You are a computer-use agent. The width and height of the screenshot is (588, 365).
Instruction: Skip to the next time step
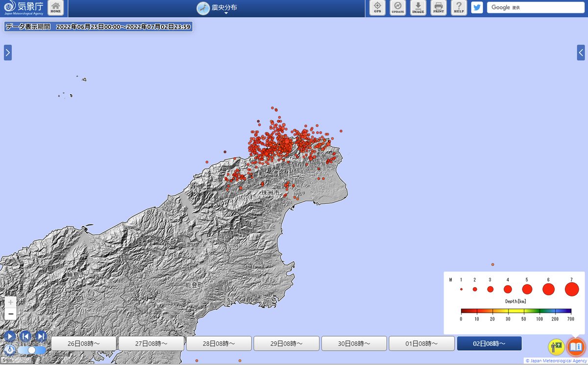(41, 336)
